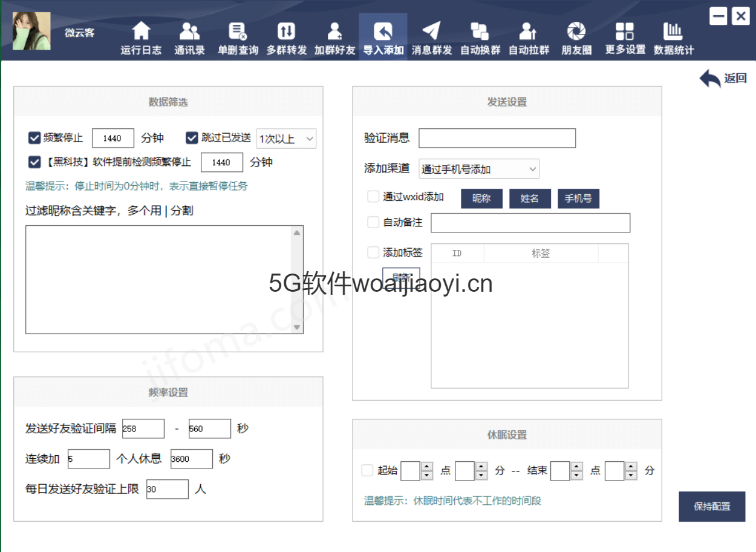Click the minimum interval field 258
Screen dimensions: 756x552
pos(143,429)
